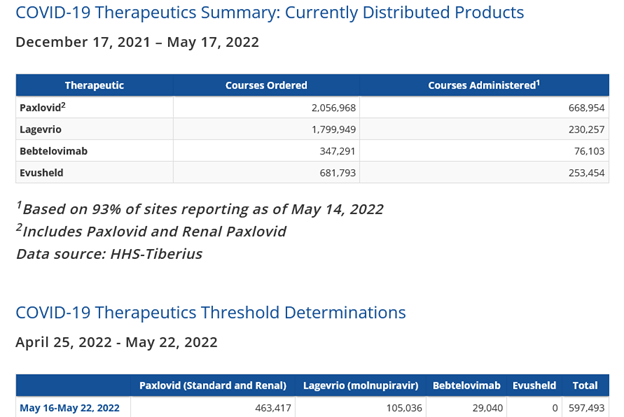The width and height of the screenshot is (624, 417).
Task: Select the Paxlovid row label
Action: tap(41, 107)
